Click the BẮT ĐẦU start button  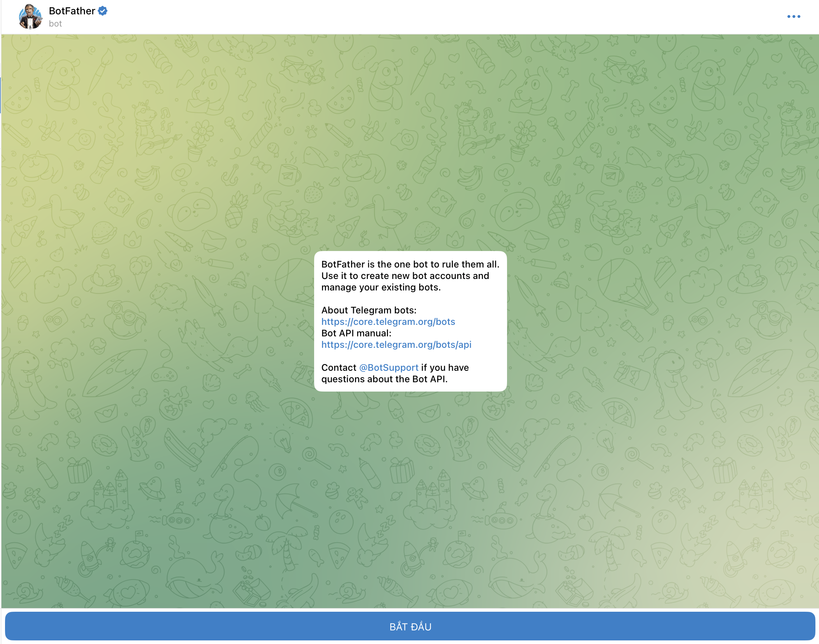pos(410,626)
